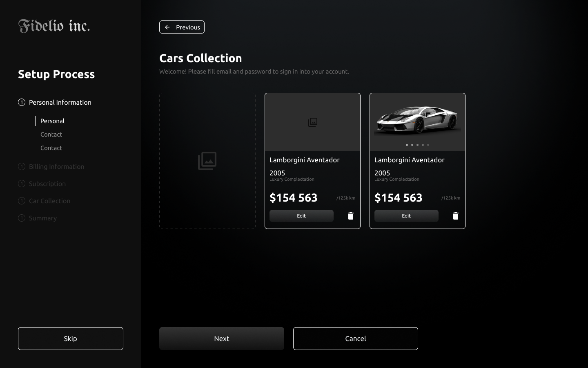Click the gallery icon in the dashed upload card
The height and width of the screenshot is (368, 588).
point(207,161)
